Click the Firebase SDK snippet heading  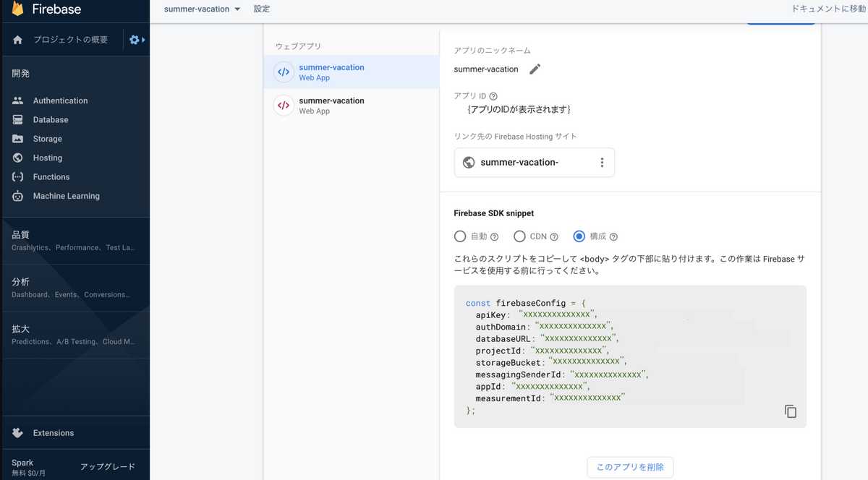[494, 213]
